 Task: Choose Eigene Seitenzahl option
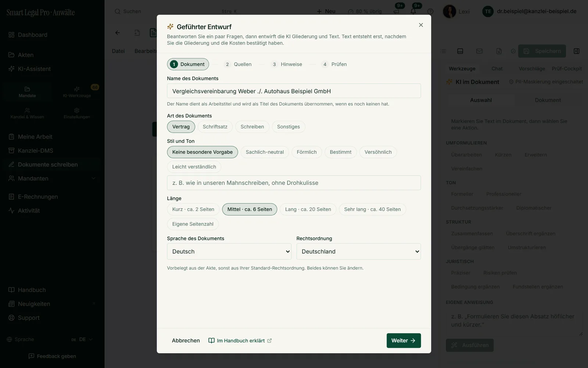[x=193, y=224]
